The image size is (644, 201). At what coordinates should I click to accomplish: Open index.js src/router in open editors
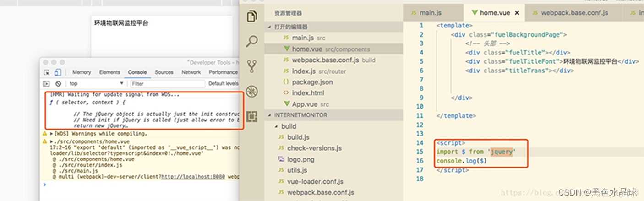click(x=334, y=71)
